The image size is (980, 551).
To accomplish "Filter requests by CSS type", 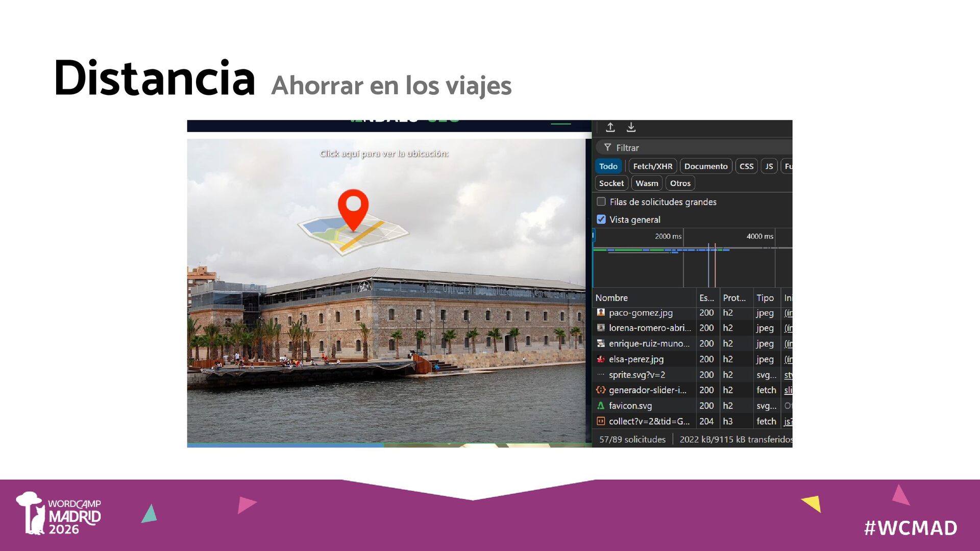I will (746, 166).
